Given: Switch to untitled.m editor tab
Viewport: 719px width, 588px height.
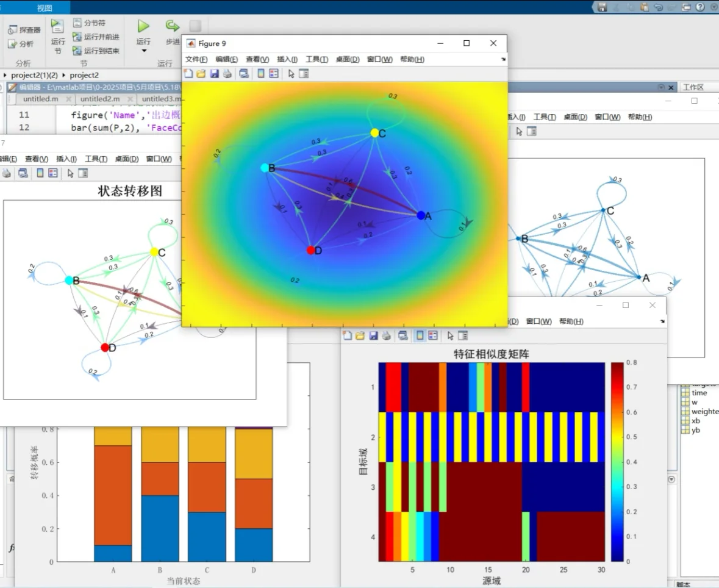Looking at the screenshot, I should 40,99.
